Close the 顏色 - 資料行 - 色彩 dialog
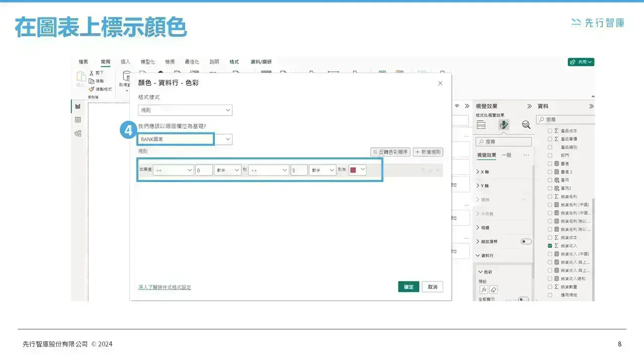The width and height of the screenshot is (644, 362). click(440, 83)
